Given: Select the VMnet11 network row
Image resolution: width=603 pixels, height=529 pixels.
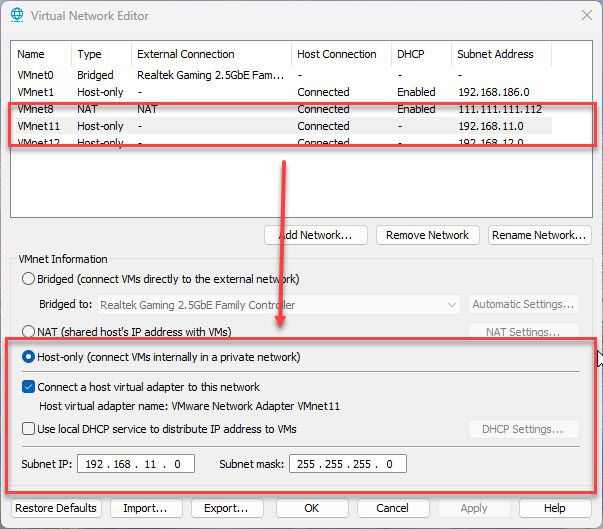Looking at the screenshot, I should [x=282, y=126].
